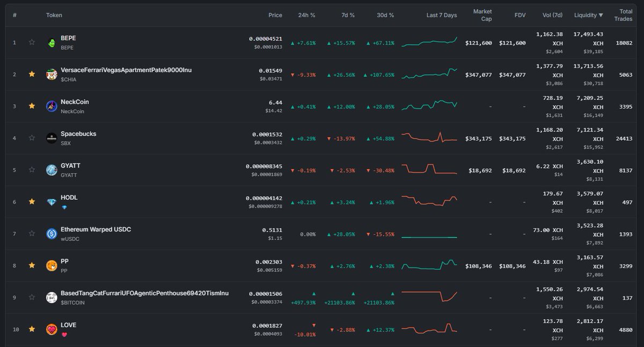Image resolution: width=644 pixels, height=347 pixels.
Task: Click volume 1,550.26 XCH cell
Action: click(548, 298)
